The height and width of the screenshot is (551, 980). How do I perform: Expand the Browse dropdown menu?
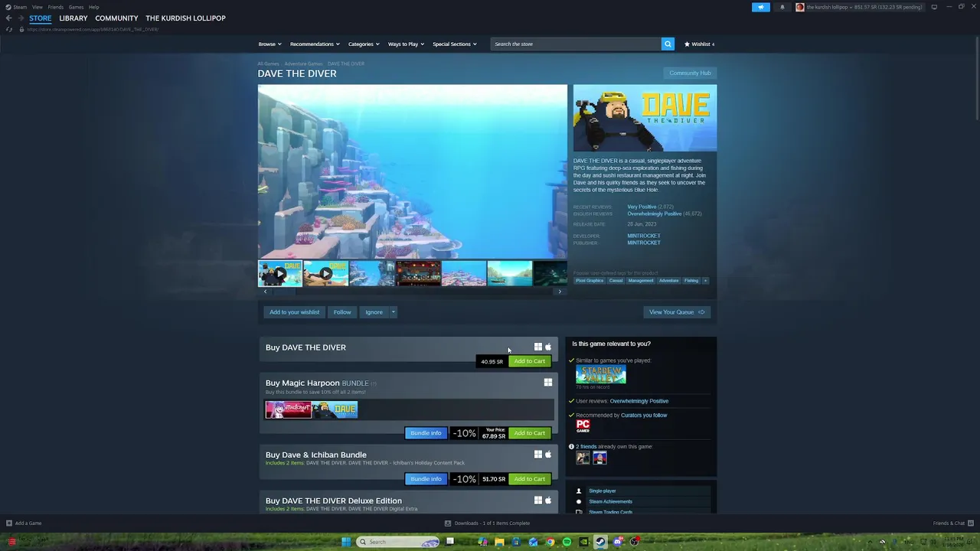point(269,44)
